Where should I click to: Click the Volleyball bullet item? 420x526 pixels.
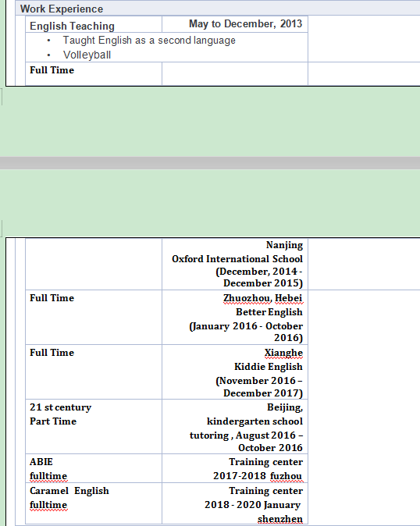pos(87,55)
